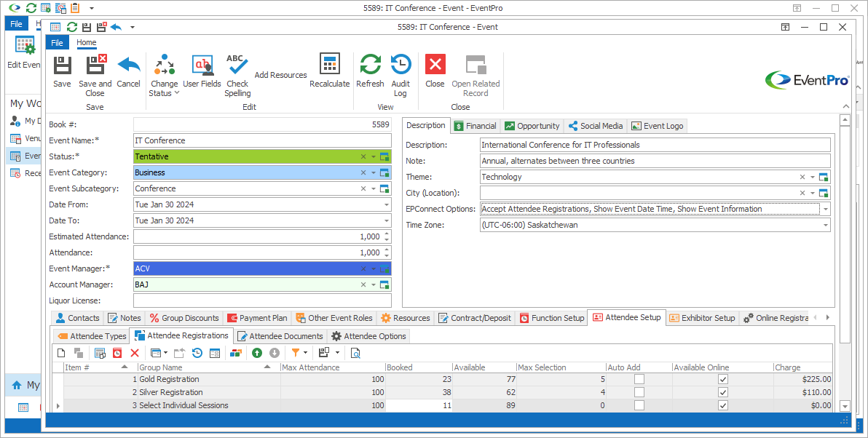Click orange filter funnel icon

[296, 353]
